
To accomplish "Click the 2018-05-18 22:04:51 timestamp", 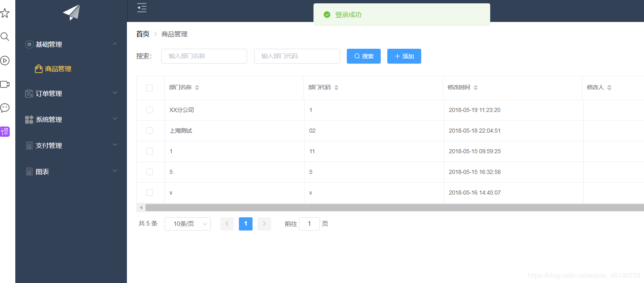I will click(475, 131).
